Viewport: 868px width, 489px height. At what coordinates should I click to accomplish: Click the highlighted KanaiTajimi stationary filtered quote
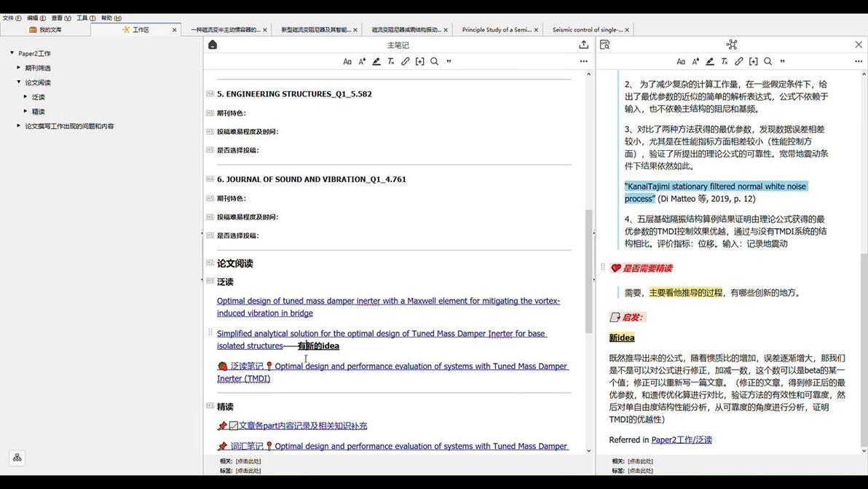tap(716, 192)
